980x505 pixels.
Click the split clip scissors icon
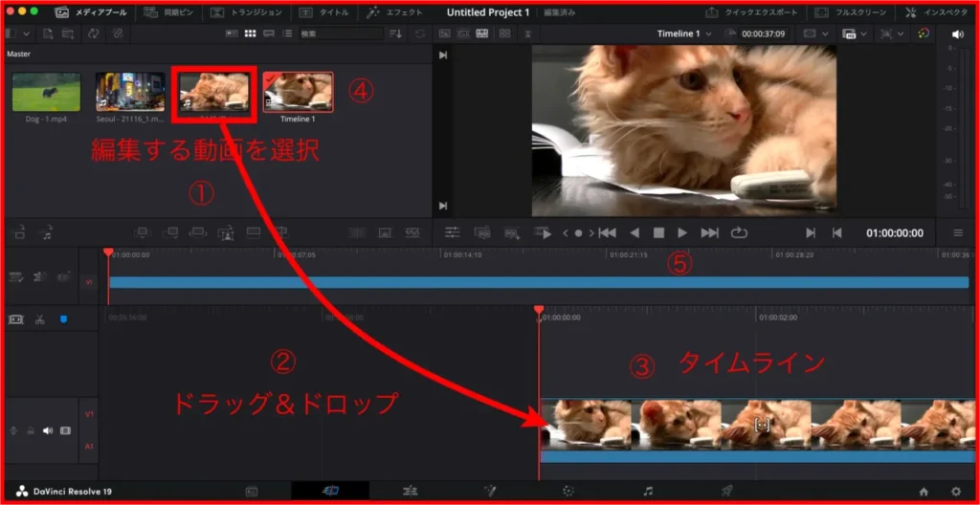click(40, 319)
